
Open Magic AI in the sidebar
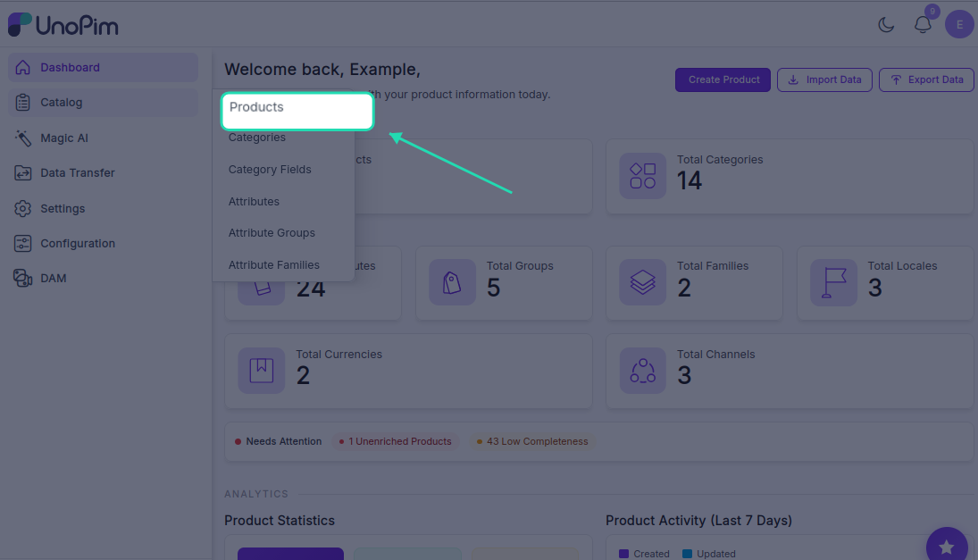pos(103,138)
